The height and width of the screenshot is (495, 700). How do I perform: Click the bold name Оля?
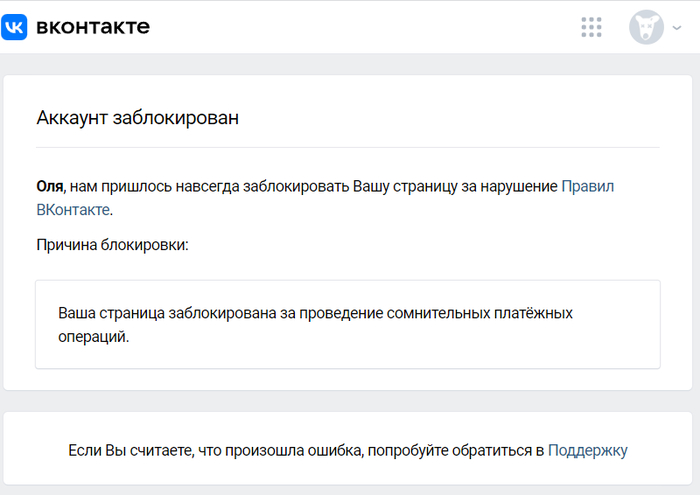pyautogui.click(x=49, y=186)
